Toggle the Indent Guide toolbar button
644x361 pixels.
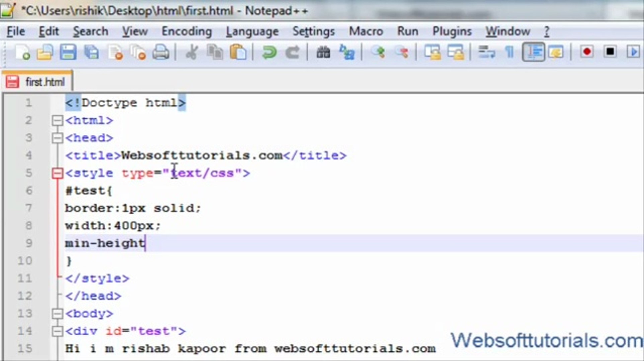533,52
